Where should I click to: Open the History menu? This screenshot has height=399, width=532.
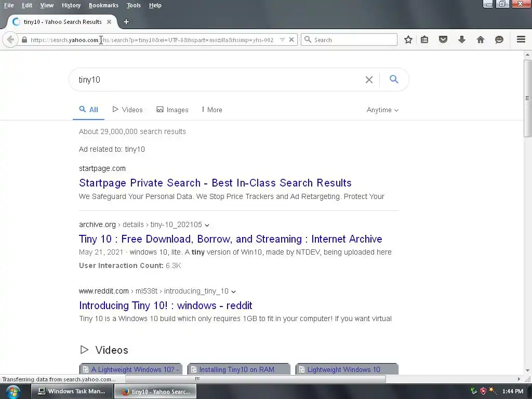71,5
